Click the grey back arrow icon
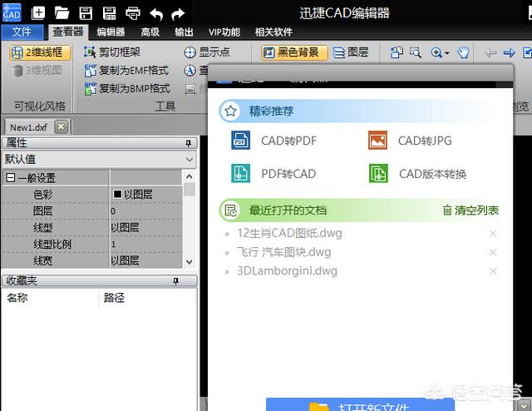The height and width of the screenshot is (411, 532). pyautogui.click(x=490, y=52)
